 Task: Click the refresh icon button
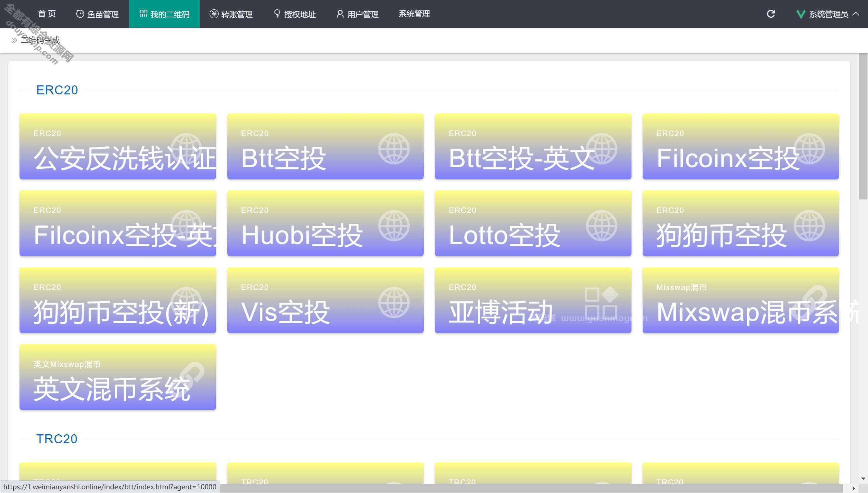tap(771, 13)
